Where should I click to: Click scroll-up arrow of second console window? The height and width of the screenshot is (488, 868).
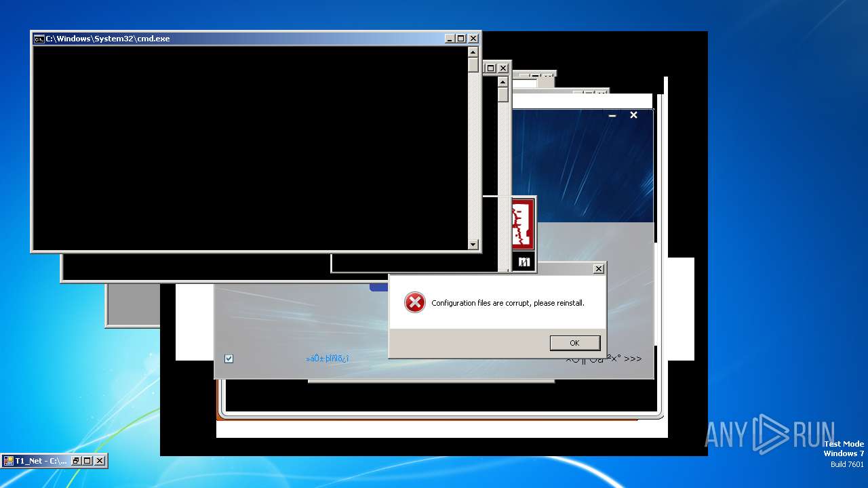(502, 81)
